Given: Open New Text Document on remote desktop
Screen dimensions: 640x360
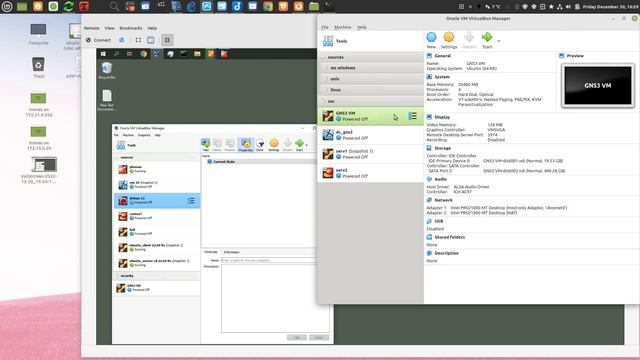Looking at the screenshot, I should pyautogui.click(x=107, y=100).
